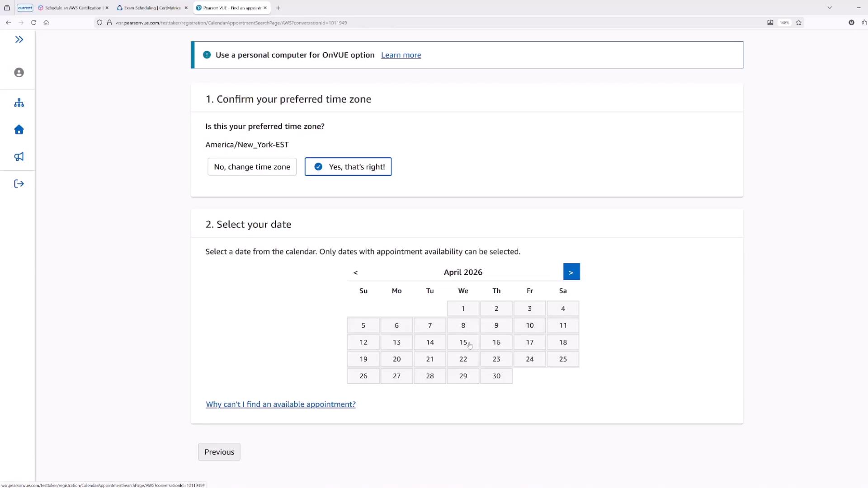Bookmark this page with star icon
Image resolution: width=868 pixels, height=488 pixels.
click(x=799, y=23)
